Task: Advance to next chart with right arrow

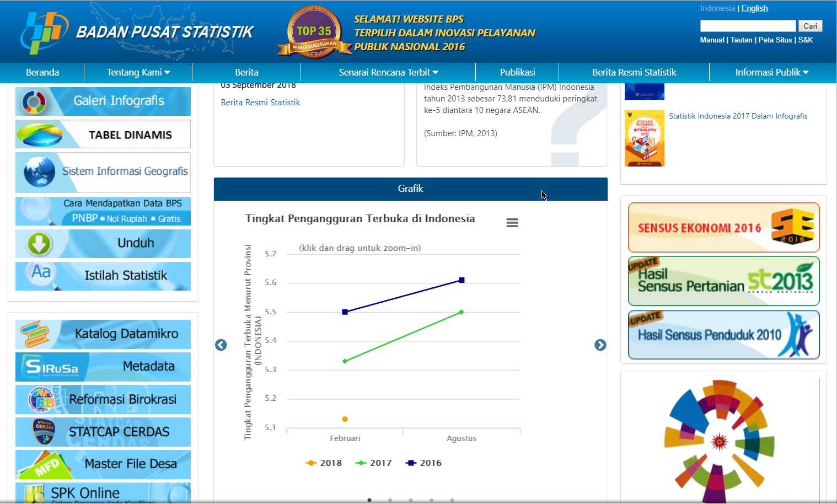Action: point(600,345)
